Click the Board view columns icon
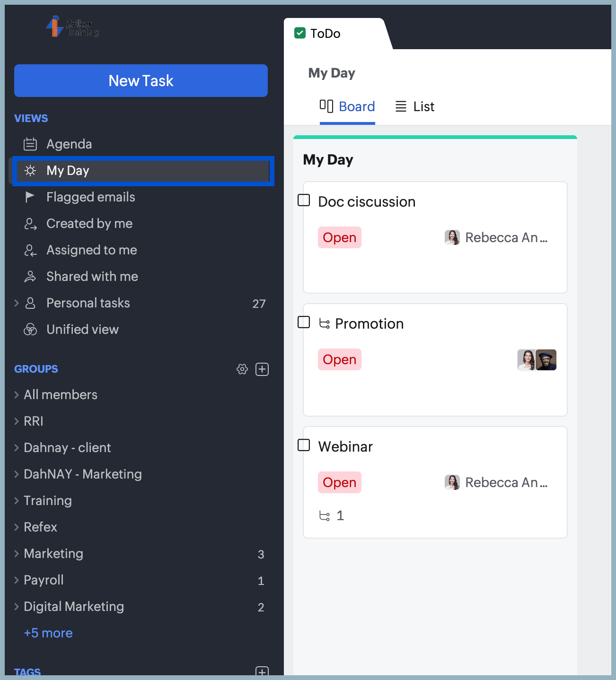Image resolution: width=616 pixels, height=680 pixels. pos(326,106)
